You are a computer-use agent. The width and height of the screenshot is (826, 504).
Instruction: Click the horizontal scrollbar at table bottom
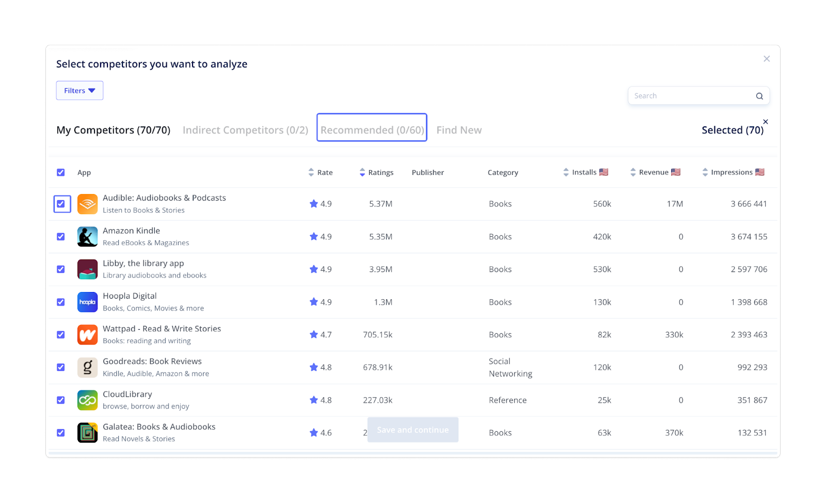tap(413, 453)
